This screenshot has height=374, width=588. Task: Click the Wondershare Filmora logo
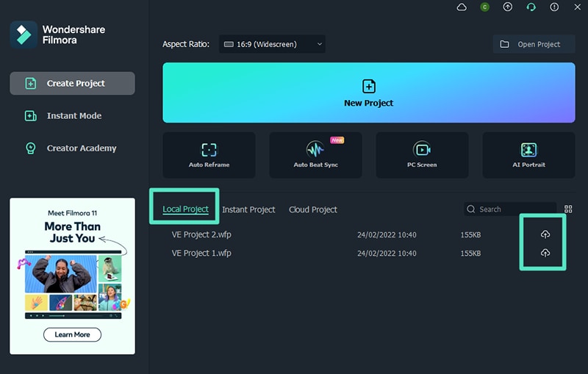point(24,35)
